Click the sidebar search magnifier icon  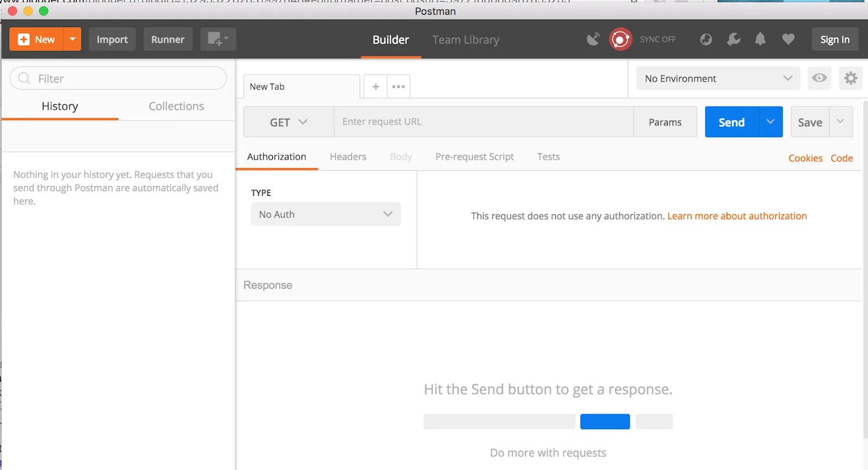(x=24, y=78)
